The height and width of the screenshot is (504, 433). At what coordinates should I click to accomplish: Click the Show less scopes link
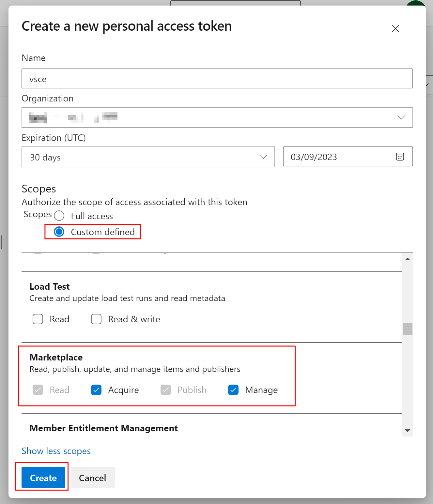pyautogui.click(x=56, y=451)
